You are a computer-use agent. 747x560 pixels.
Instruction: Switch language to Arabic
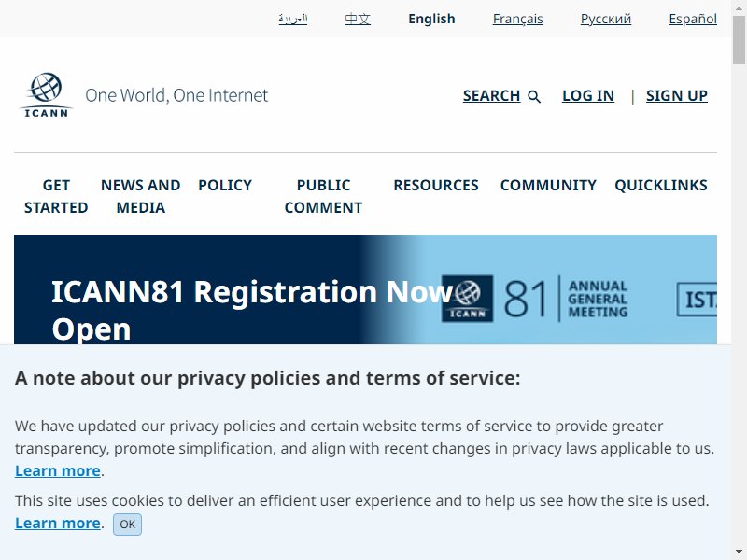pyautogui.click(x=293, y=19)
